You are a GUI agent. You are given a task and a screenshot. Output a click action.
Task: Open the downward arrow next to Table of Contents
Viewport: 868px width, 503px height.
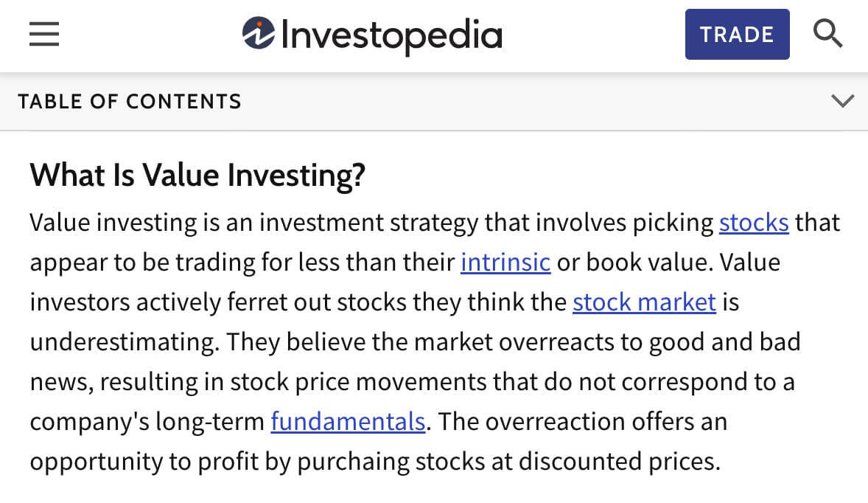pyautogui.click(x=842, y=101)
